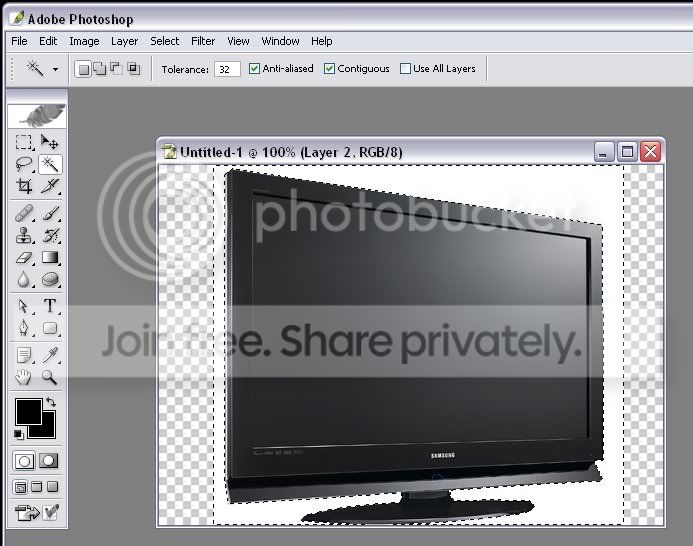This screenshot has width=693, height=546.
Task: Select the History Brush tool
Action: 51,235
